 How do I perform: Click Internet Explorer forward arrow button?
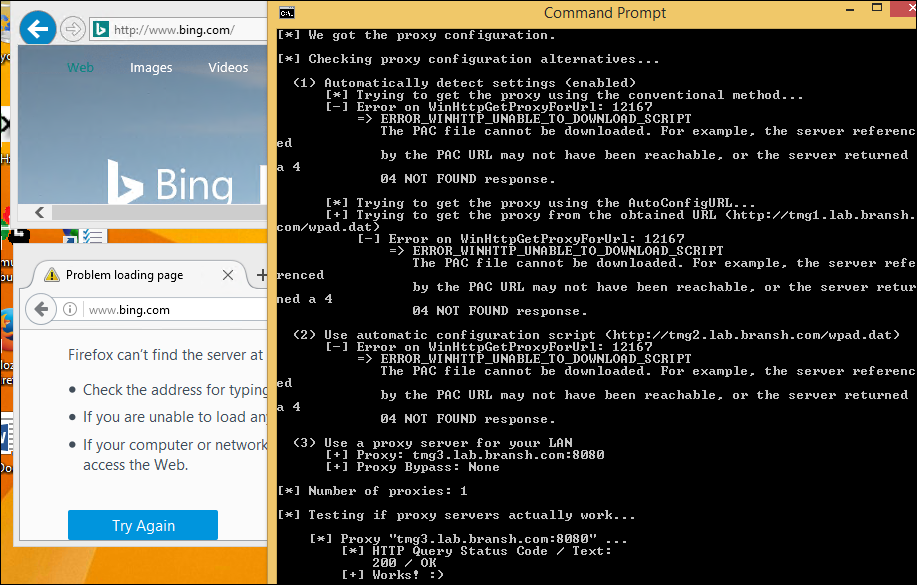click(x=73, y=29)
